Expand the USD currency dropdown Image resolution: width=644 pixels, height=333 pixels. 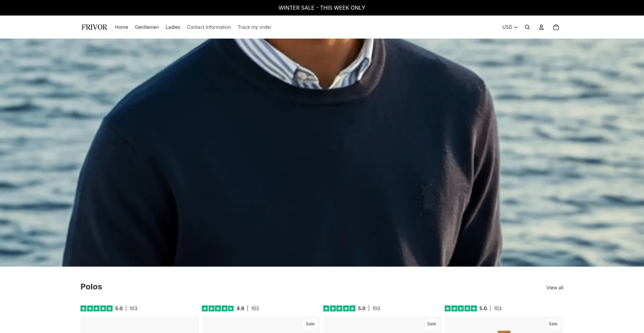click(509, 27)
